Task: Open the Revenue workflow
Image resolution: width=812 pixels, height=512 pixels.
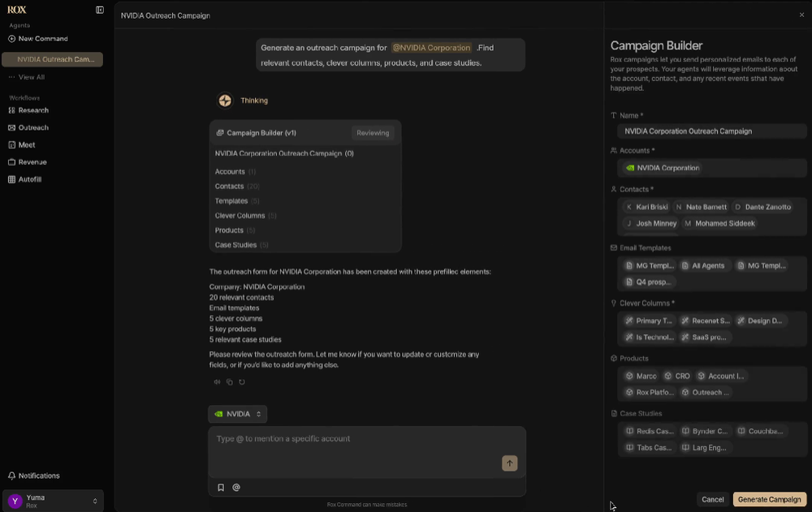Action: pos(32,161)
